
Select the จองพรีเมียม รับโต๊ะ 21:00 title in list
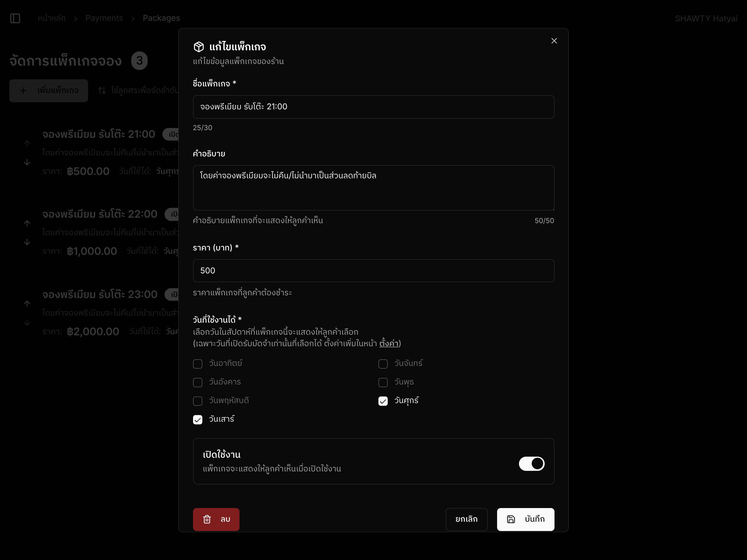pos(99,135)
